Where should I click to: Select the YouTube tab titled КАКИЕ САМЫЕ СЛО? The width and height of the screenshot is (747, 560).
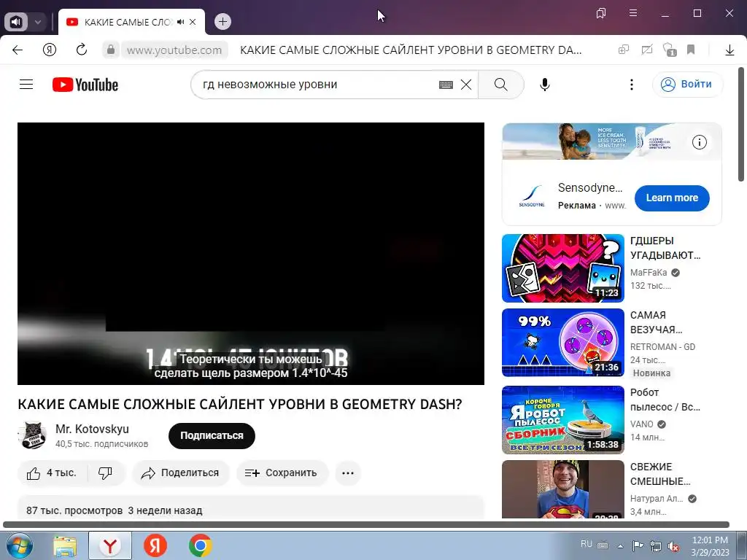click(x=128, y=22)
